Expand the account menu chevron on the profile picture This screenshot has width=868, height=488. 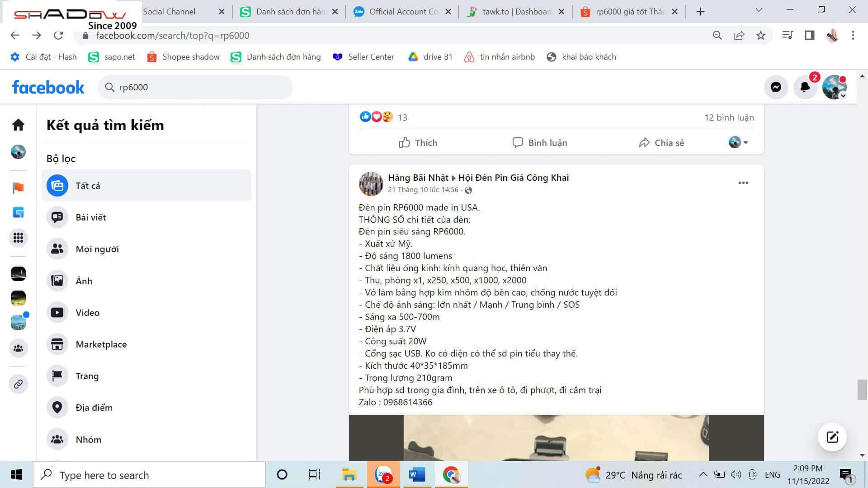pyautogui.click(x=842, y=96)
